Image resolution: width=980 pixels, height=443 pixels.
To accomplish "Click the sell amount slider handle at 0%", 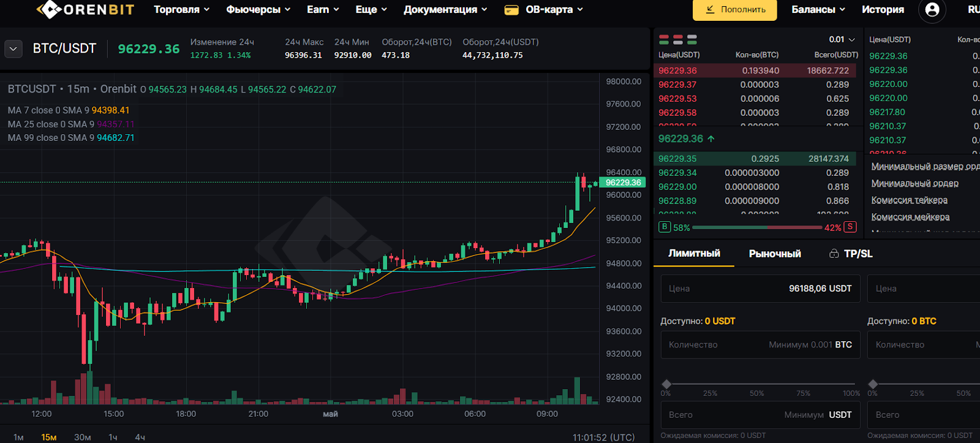I will pos(873,384).
